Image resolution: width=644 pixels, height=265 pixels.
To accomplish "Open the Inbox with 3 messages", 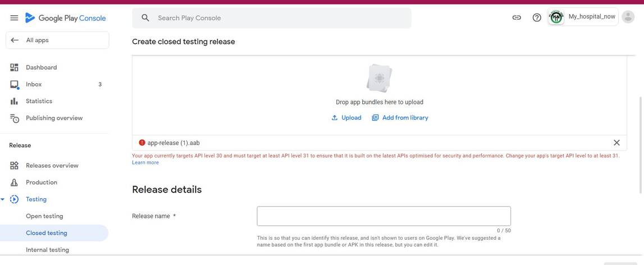I will point(34,84).
